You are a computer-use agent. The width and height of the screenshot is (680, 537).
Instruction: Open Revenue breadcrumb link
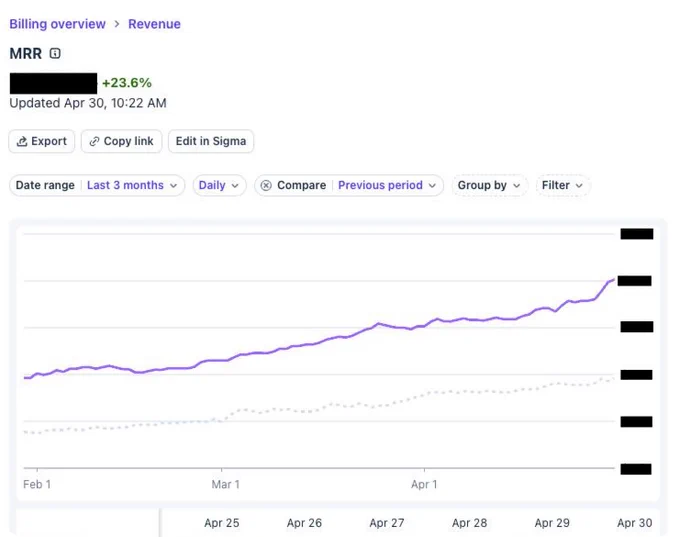[154, 24]
